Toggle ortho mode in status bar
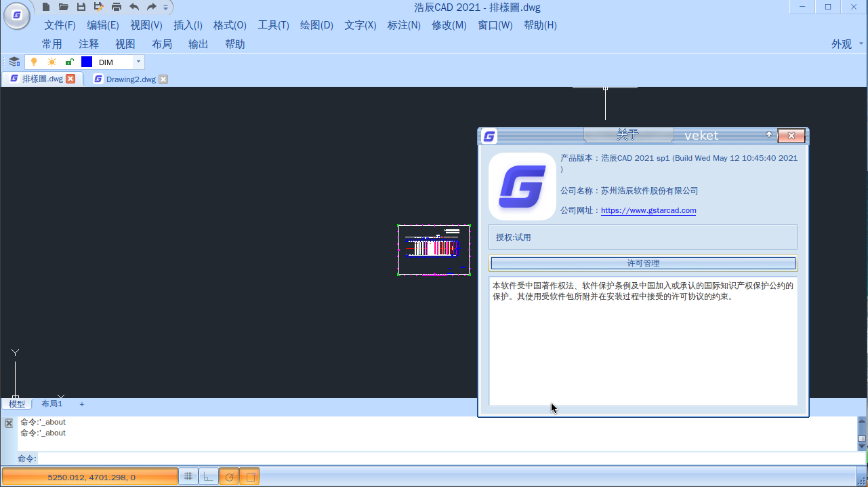The width and height of the screenshot is (868, 487). 208,477
